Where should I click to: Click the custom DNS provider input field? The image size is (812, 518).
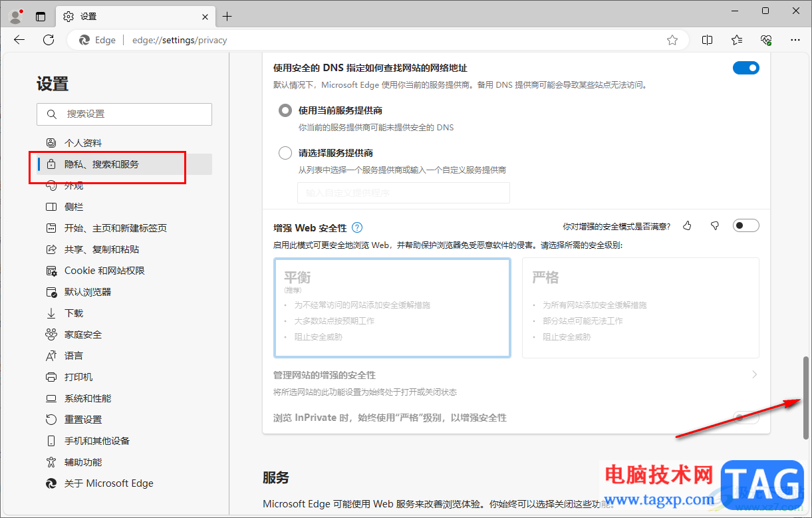pyautogui.click(x=404, y=193)
